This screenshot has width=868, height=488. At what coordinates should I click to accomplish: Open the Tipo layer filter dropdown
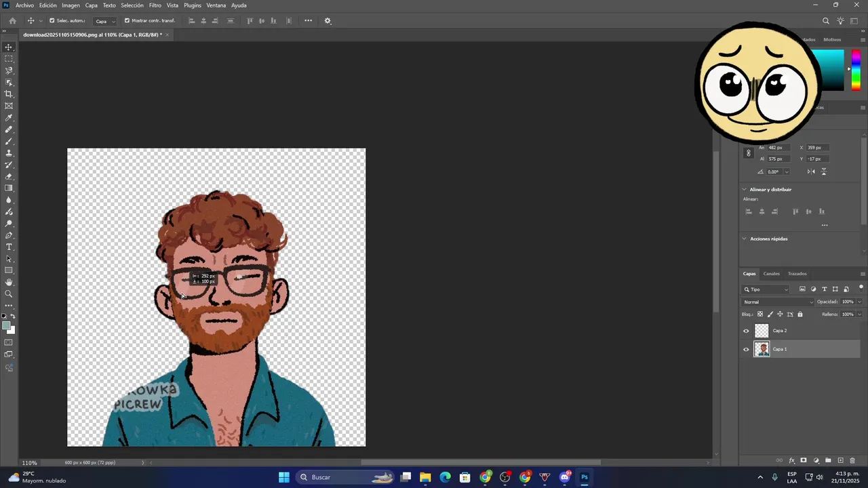[766, 289]
